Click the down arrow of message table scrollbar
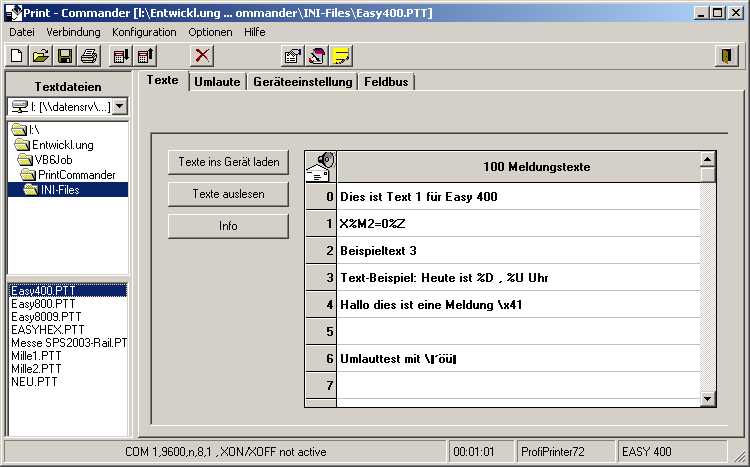The width and height of the screenshot is (750, 467). click(708, 399)
